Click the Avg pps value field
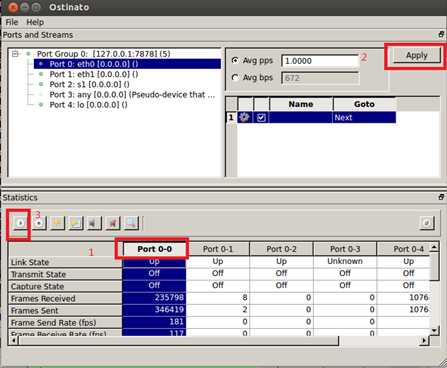 [x=320, y=61]
